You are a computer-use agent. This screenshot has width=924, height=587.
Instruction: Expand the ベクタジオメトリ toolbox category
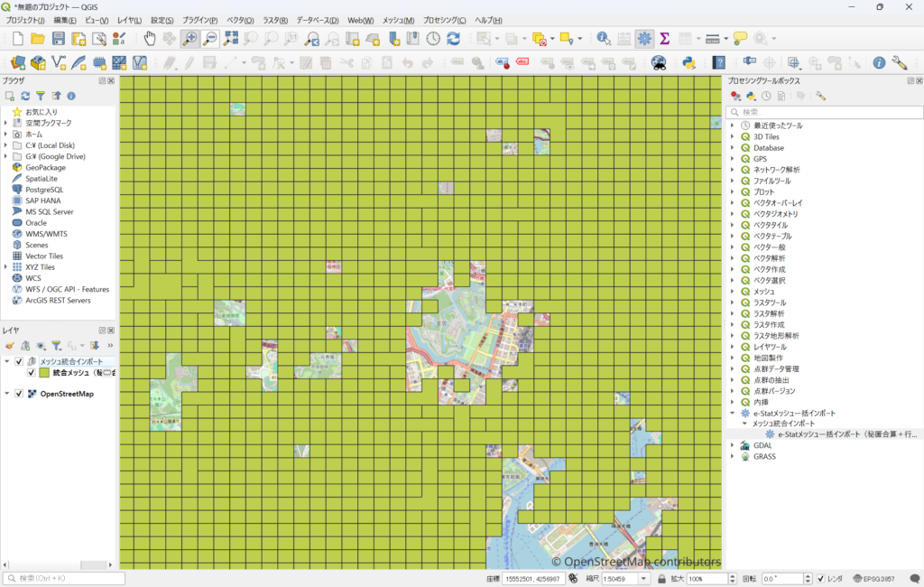[732, 214]
